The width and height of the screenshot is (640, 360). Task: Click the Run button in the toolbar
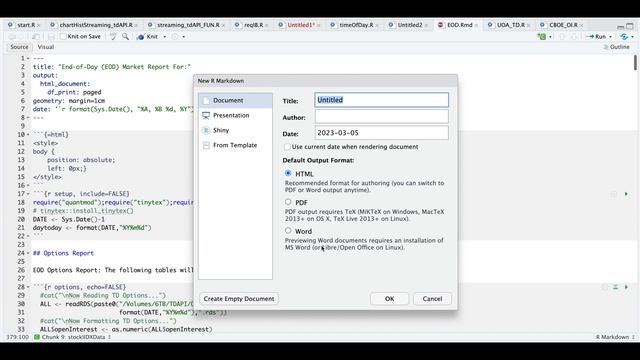click(596, 37)
